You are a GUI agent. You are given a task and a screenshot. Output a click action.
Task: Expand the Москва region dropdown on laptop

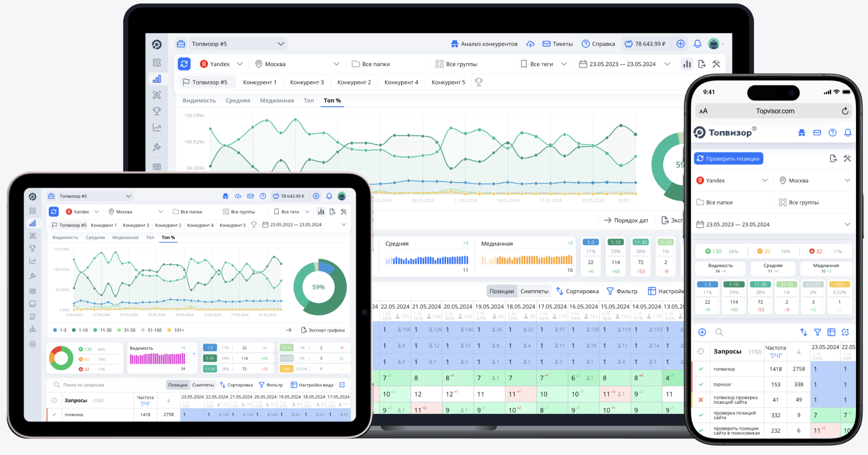pyautogui.click(x=297, y=64)
